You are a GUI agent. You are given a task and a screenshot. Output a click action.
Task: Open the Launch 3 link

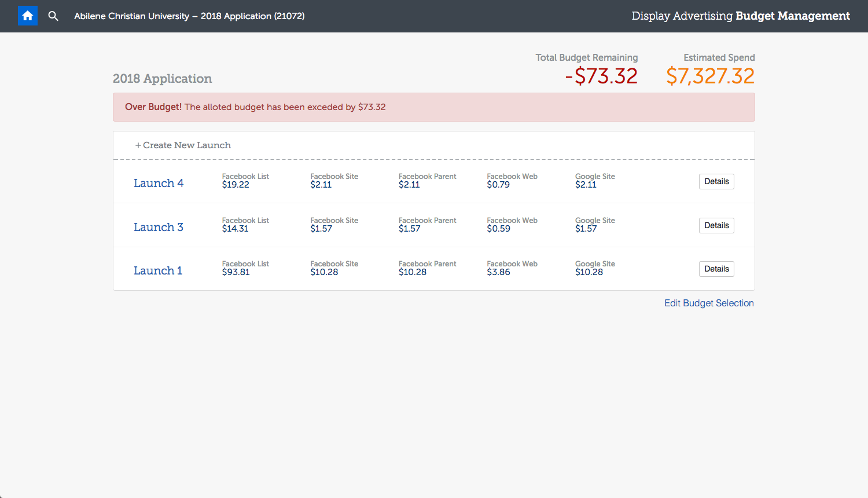pos(159,228)
